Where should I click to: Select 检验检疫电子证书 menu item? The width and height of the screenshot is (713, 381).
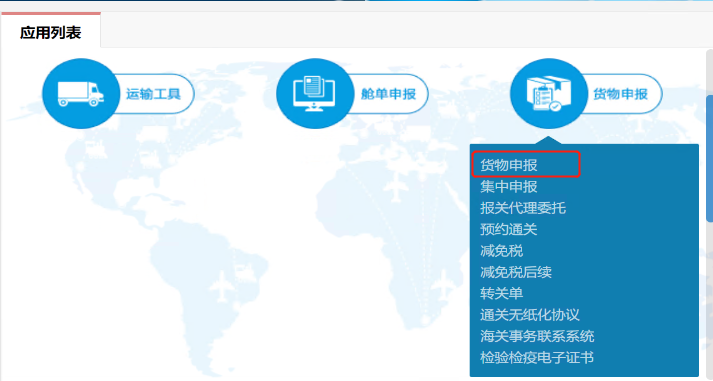(537, 357)
